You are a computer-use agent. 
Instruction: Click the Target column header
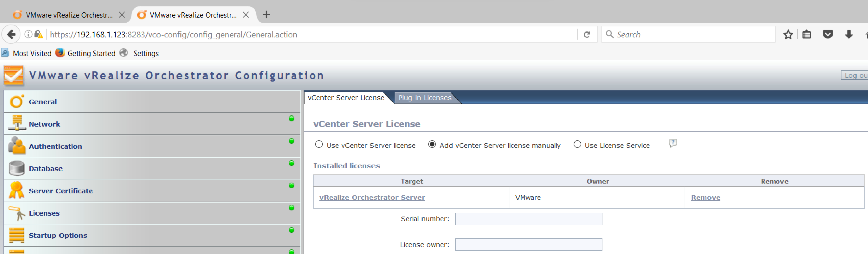click(412, 181)
